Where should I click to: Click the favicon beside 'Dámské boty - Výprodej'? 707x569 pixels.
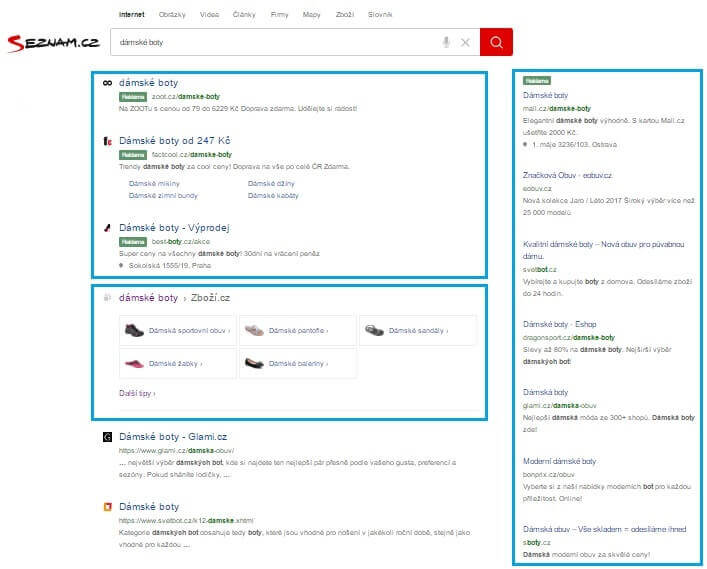(x=107, y=228)
